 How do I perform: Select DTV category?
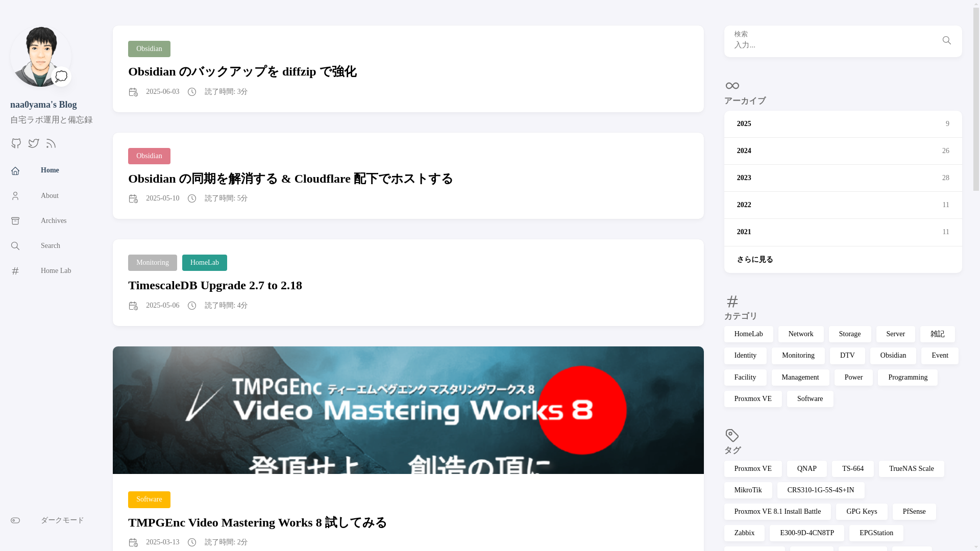847,356
